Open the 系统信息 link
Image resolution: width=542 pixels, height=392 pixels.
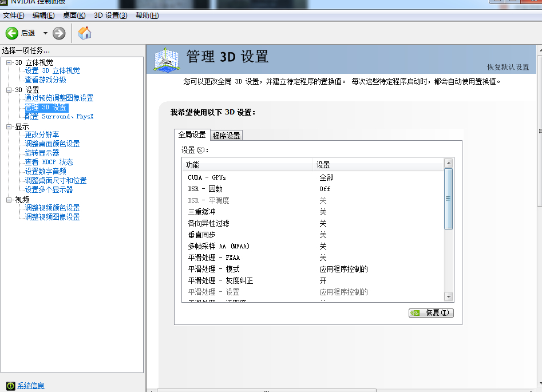[x=31, y=386]
